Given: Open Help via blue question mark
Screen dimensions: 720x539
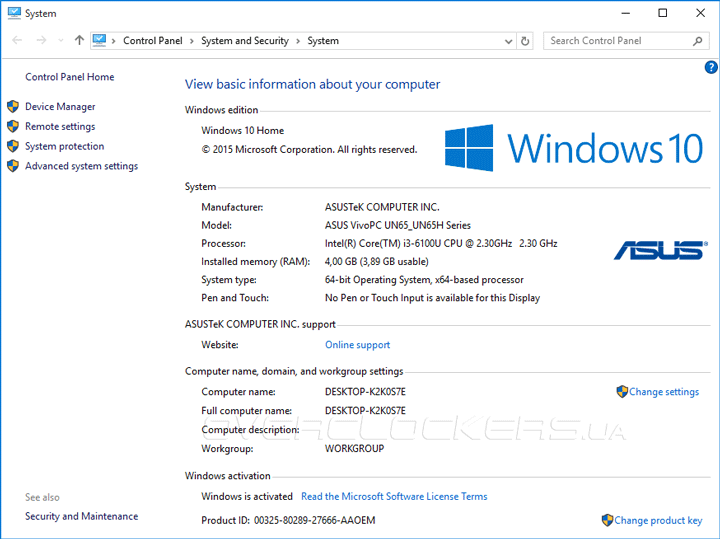Looking at the screenshot, I should tap(711, 67).
